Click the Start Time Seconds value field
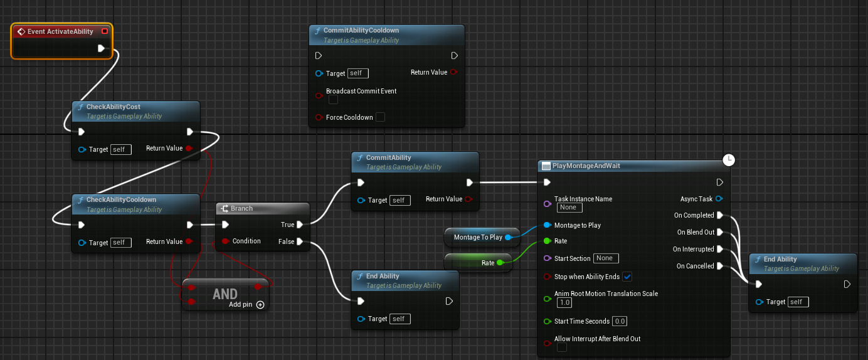The image size is (868, 360). [x=619, y=321]
